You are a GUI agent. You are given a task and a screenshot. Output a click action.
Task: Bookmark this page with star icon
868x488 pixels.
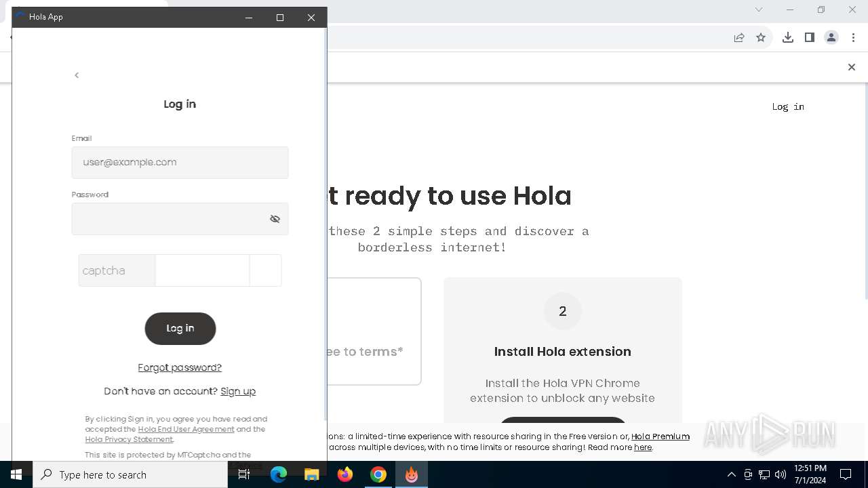click(x=761, y=38)
